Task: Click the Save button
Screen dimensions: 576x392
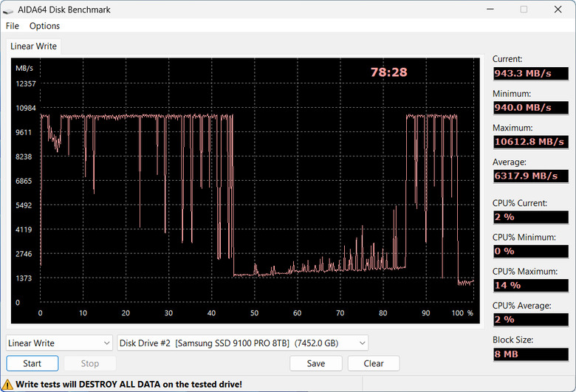Action: (x=316, y=363)
